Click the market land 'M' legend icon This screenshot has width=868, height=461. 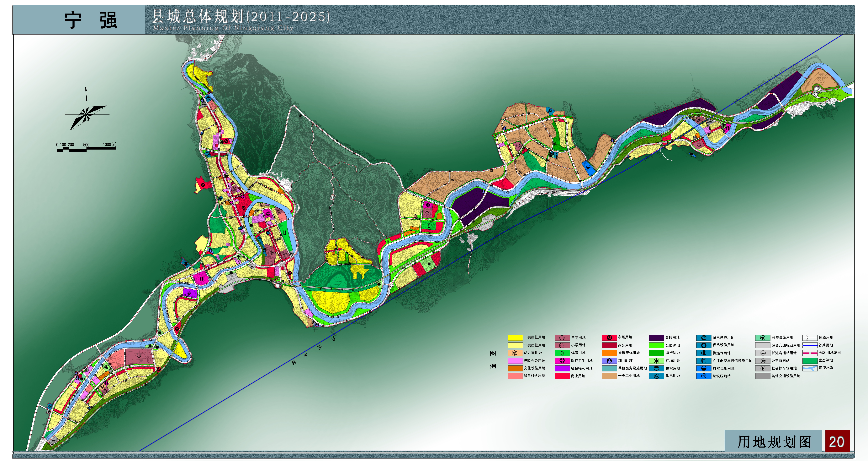(609, 338)
